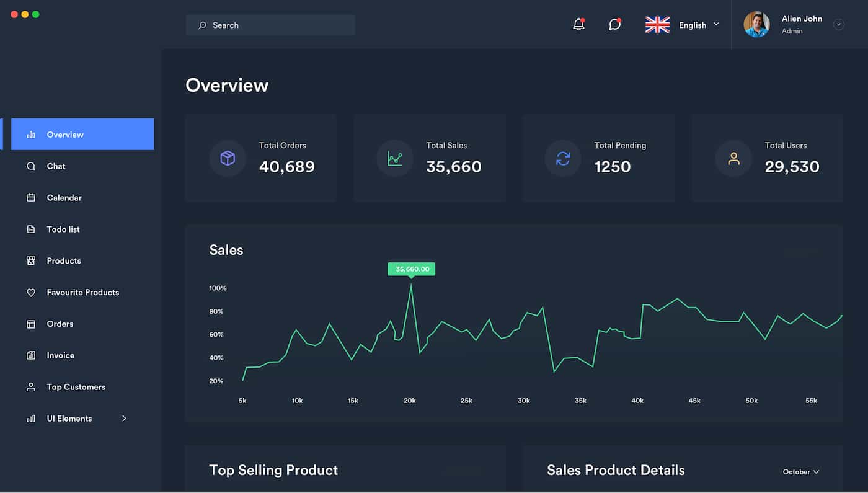Viewport: 868px width, 493px height.
Task: Click the Calendar icon in sidebar
Action: pos(31,198)
